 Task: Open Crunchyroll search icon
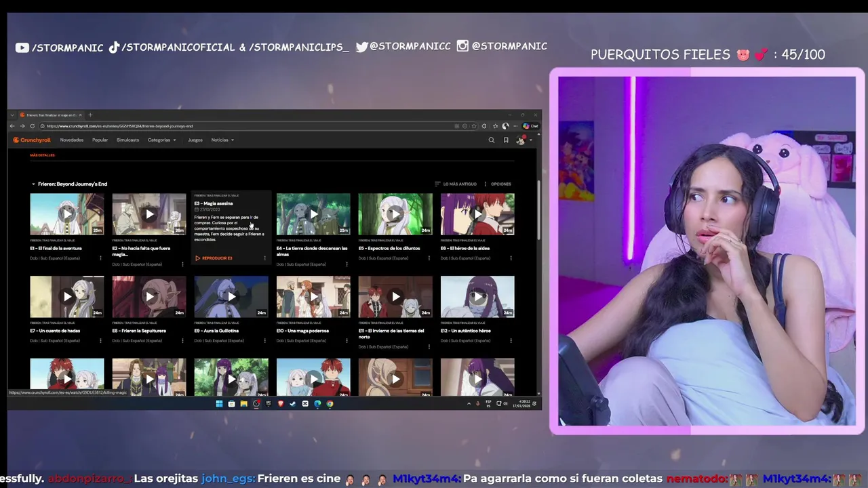492,140
